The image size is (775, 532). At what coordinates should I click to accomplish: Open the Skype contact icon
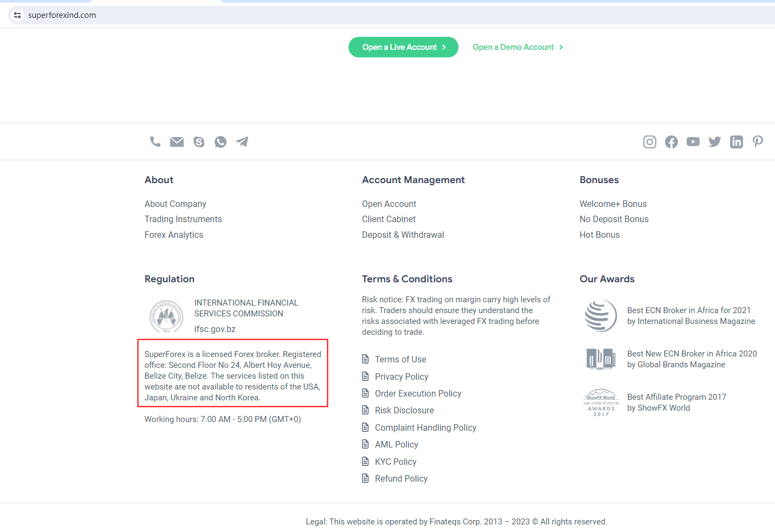(x=199, y=142)
